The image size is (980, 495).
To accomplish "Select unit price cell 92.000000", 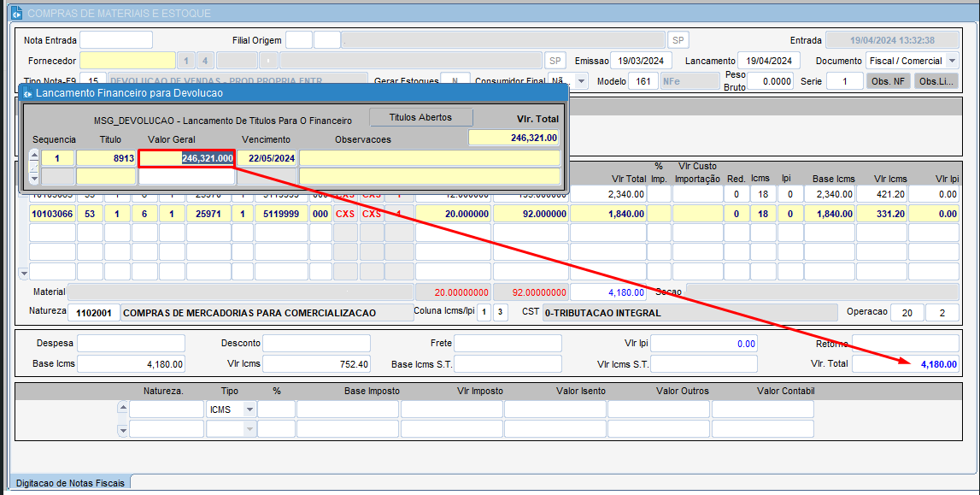I will [531, 214].
